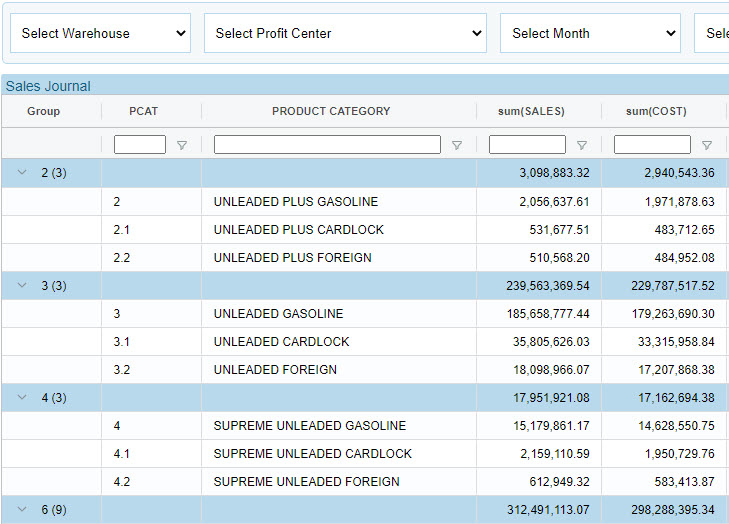Click sales value 18,098,966.07
Screen dimensions: 729x524
coord(551,370)
